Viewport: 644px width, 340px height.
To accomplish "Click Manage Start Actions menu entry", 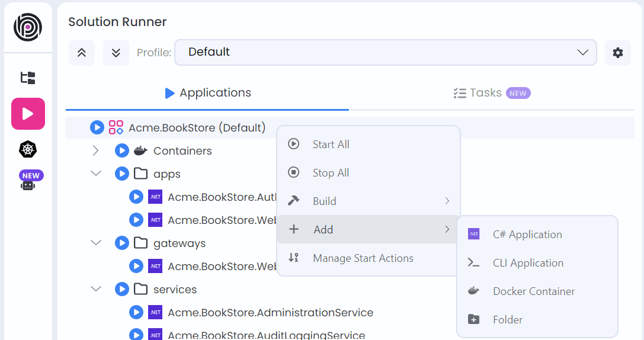I will pos(363,258).
